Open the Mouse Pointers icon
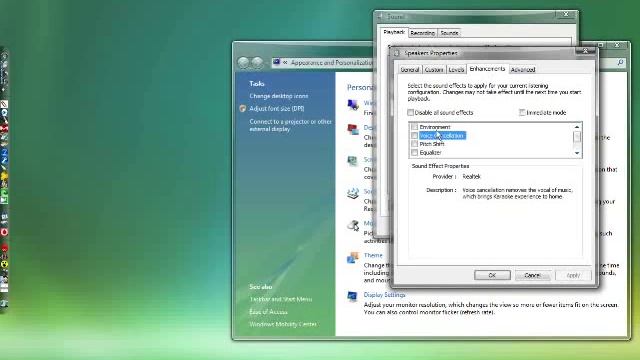This screenshot has height=360, width=640. (x=353, y=225)
